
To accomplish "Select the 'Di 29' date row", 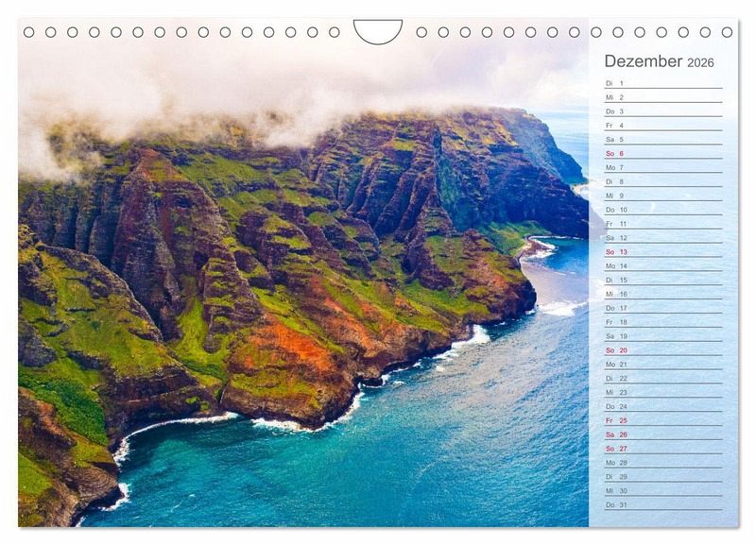I will click(663, 477).
